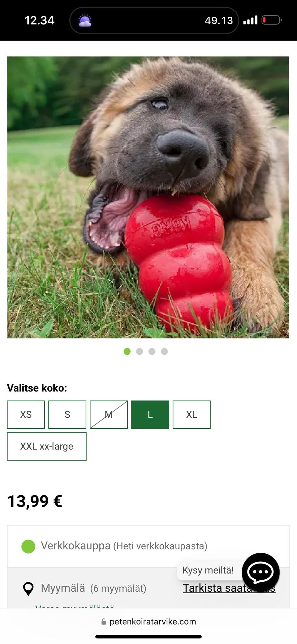Choose XXL xx-large size
Screen dimensions: 297x644
click(x=47, y=447)
